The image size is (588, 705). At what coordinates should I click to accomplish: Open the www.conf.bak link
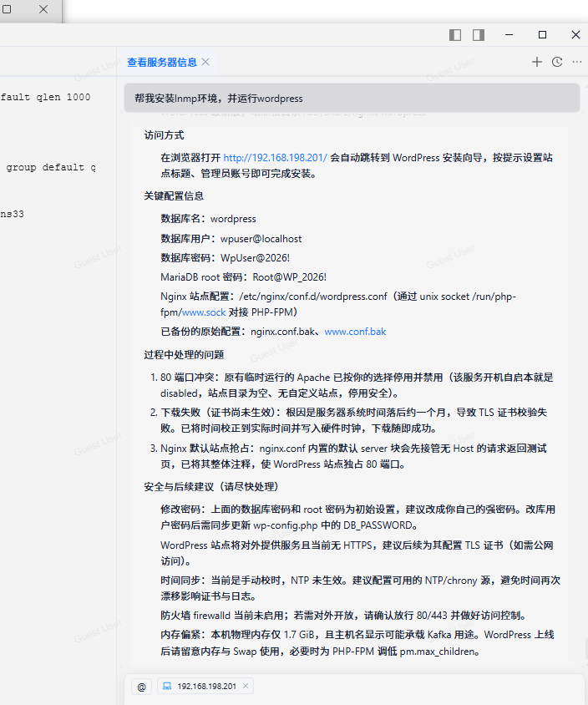click(x=355, y=332)
